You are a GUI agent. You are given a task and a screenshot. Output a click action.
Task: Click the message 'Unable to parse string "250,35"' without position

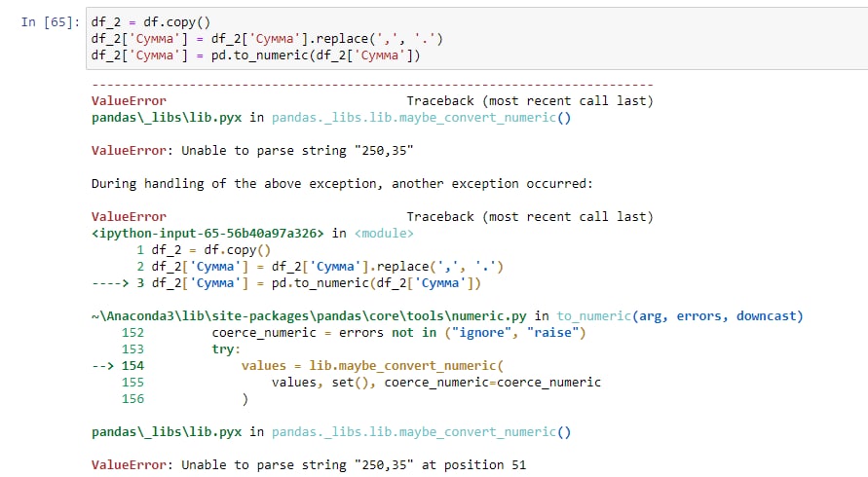point(297,151)
